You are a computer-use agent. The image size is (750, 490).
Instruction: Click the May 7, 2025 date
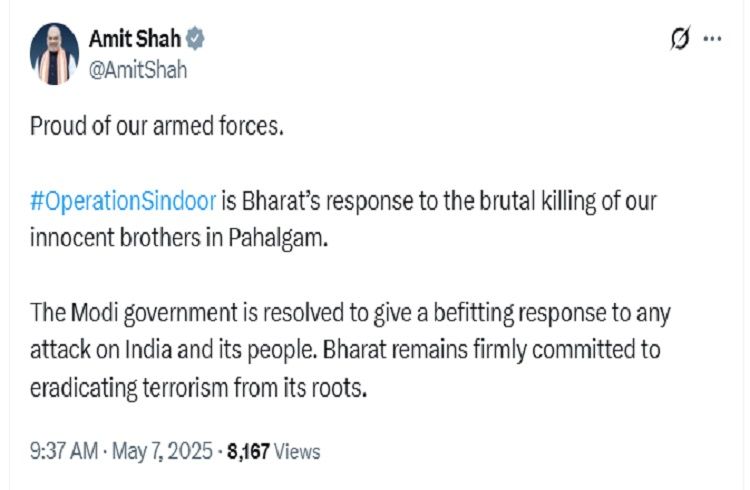click(x=162, y=451)
